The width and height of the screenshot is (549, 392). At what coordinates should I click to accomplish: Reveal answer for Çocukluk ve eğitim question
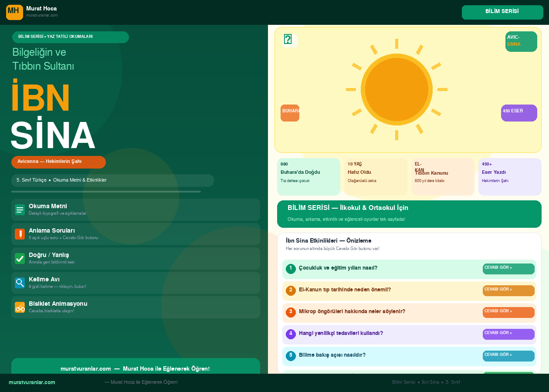(508, 269)
